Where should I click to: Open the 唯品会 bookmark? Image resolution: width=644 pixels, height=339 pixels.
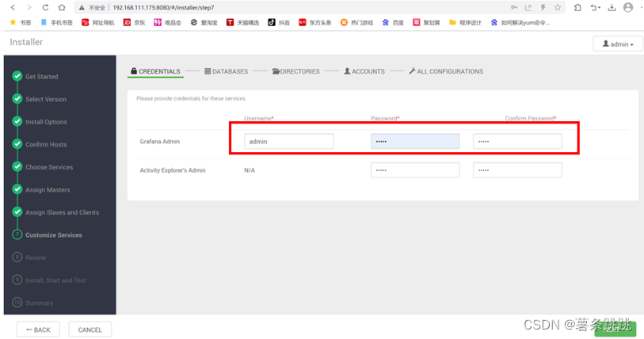168,23
